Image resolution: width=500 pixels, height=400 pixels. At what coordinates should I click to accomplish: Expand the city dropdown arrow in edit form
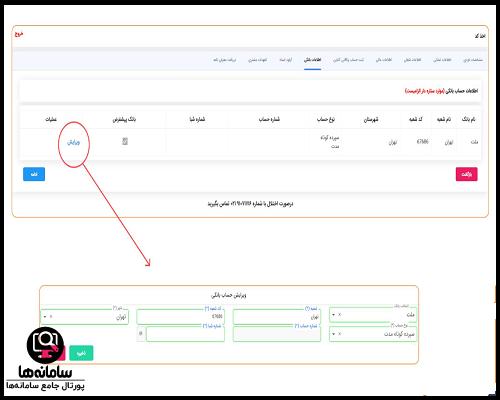45,317
